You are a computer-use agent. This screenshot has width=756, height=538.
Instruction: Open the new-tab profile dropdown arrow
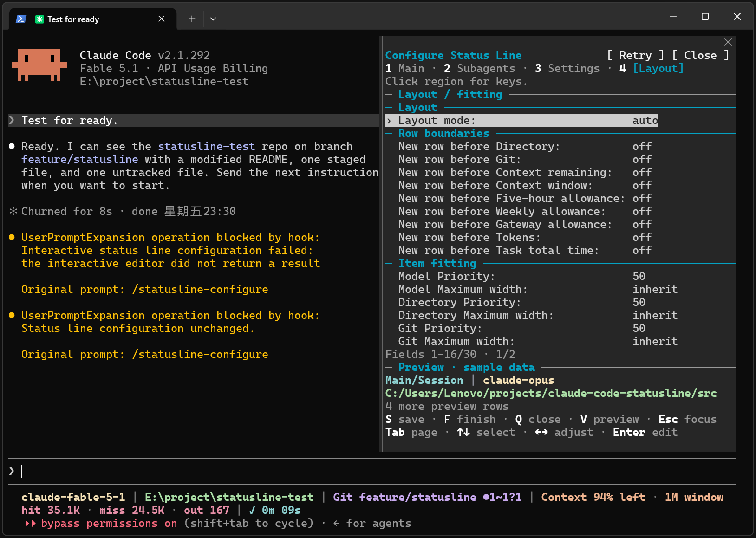click(x=213, y=19)
